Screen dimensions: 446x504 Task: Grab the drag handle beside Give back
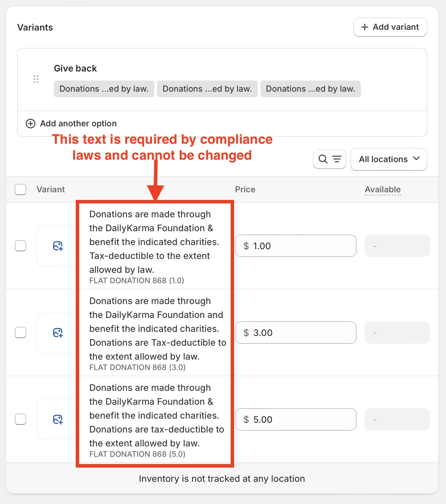coord(36,79)
